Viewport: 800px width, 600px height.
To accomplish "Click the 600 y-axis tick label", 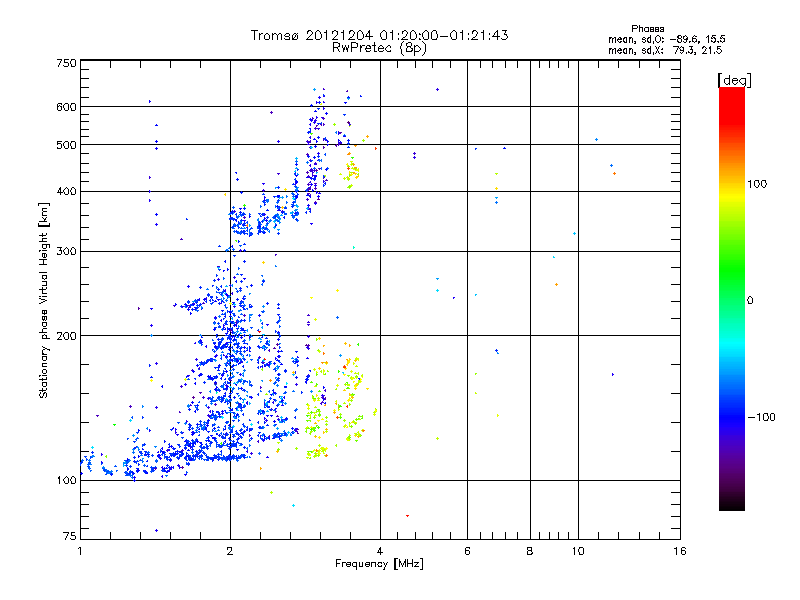I will point(66,107).
